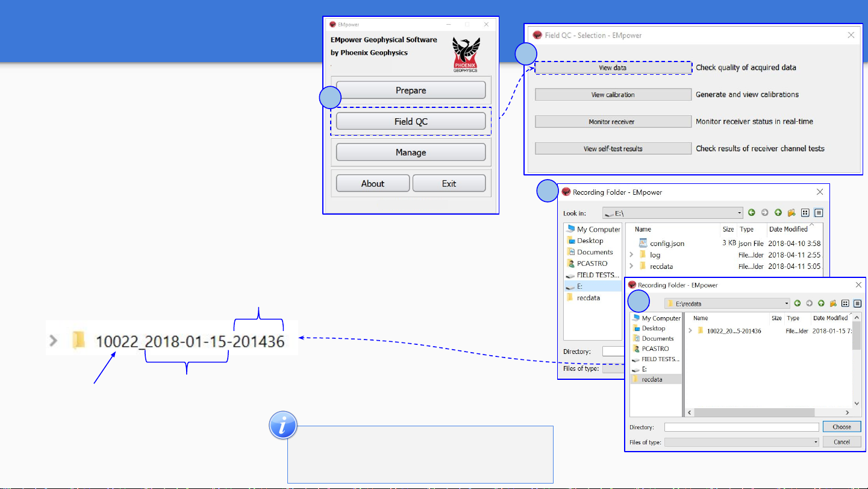Close the front E:\recdata Recording Folder dialog

[858, 285]
